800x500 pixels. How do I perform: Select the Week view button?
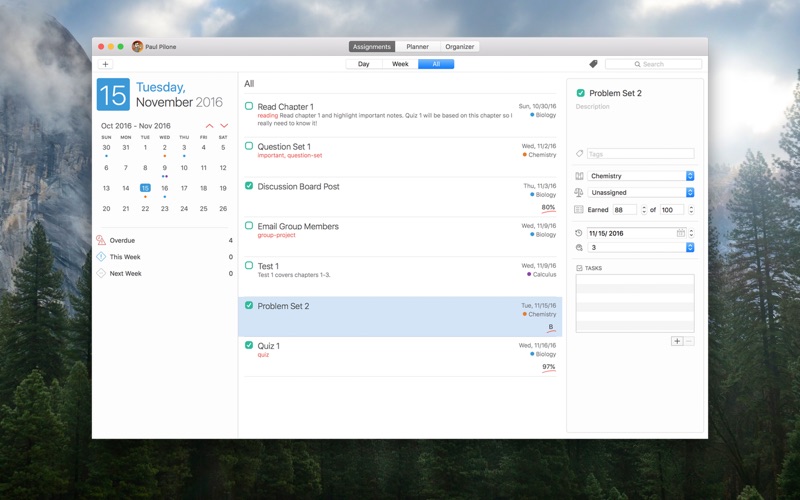(x=400, y=64)
